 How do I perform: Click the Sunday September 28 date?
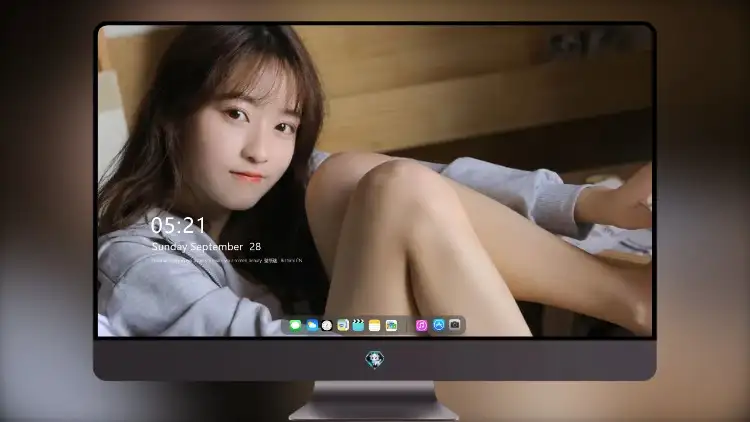pyautogui.click(x=206, y=247)
